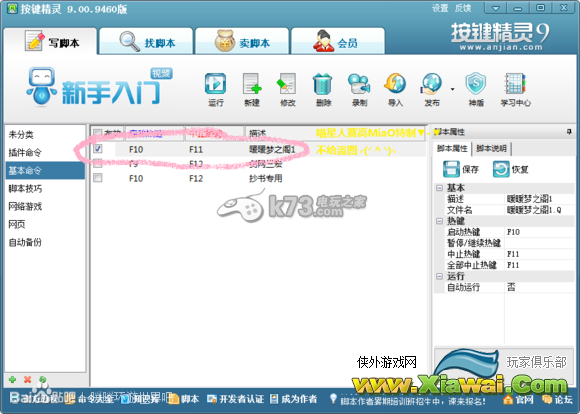Select the 插件命令 category
Viewport: 580px width, 414px height.
click(45, 152)
